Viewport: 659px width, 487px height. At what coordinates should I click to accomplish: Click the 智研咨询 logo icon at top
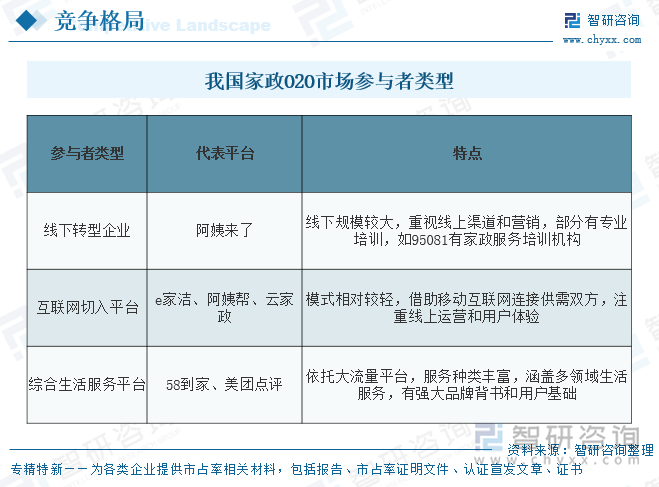tap(572, 21)
